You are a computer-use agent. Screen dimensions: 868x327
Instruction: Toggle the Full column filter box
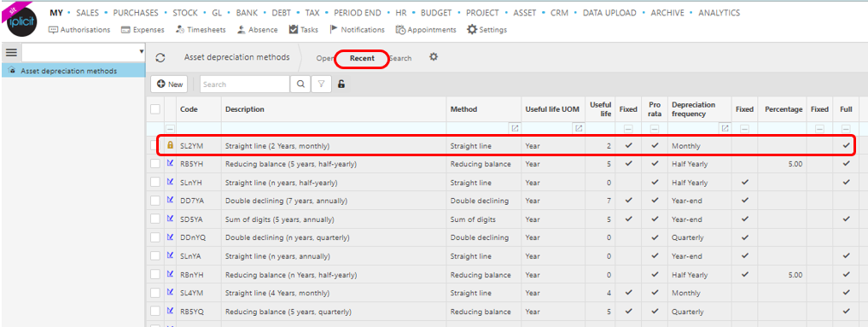846,128
